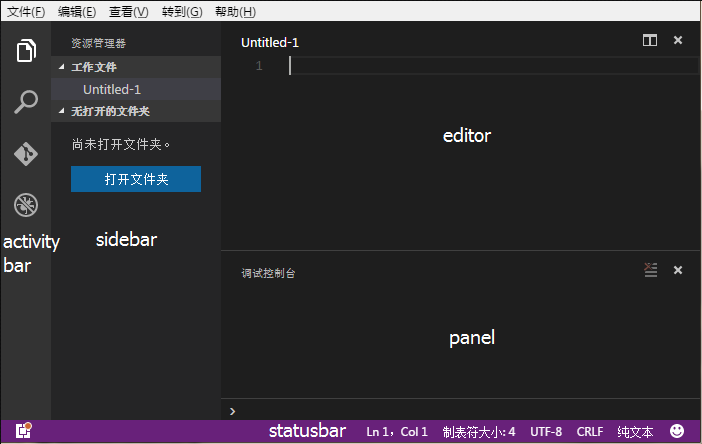Click the status bar icon at far left
Screen dimensions: 702x444
click(x=23, y=431)
